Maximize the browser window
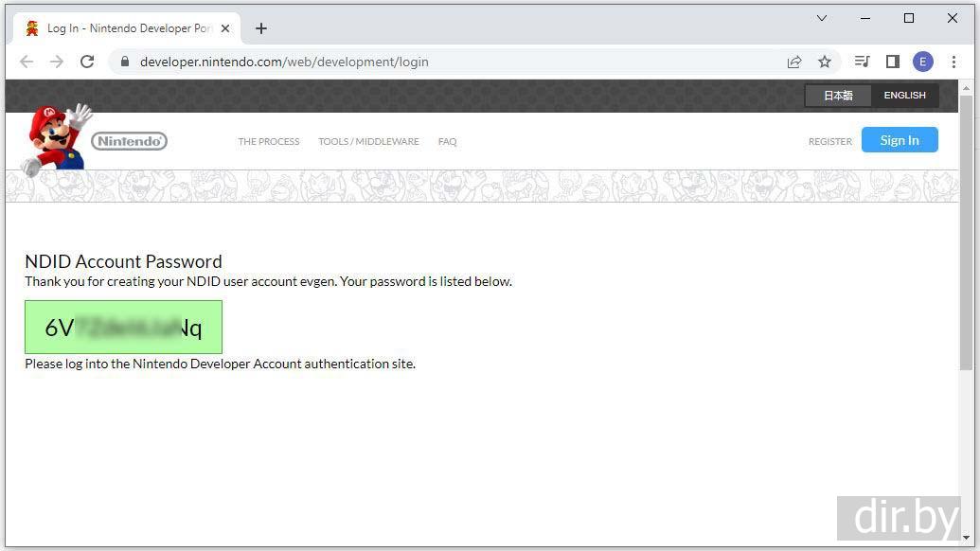Screen dimensions: 980x551 coord(909,18)
